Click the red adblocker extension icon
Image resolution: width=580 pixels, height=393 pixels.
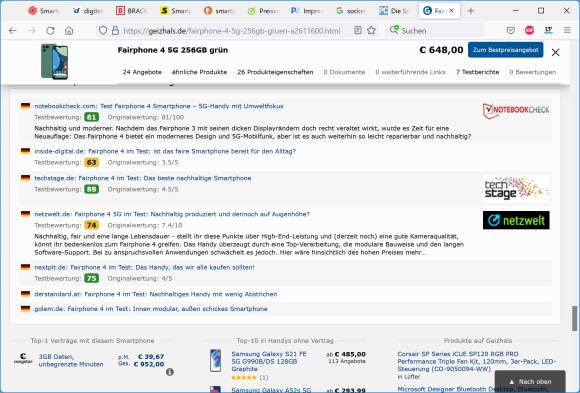[x=529, y=30]
